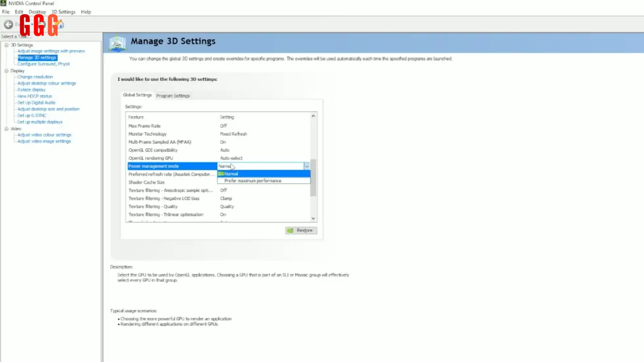The height and width of the screenshot is (362, 644).
Task: Click the Clamp setting value
Action: (226, 199)
